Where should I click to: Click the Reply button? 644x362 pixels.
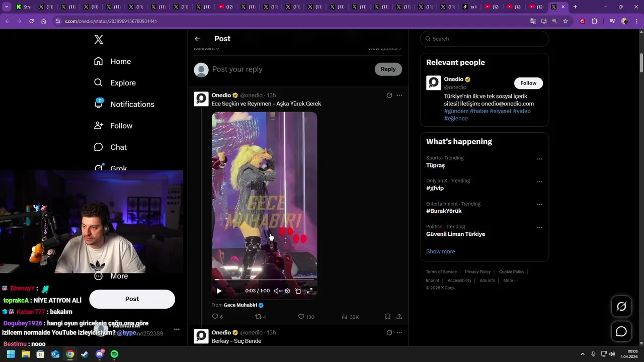pos(388,69)
